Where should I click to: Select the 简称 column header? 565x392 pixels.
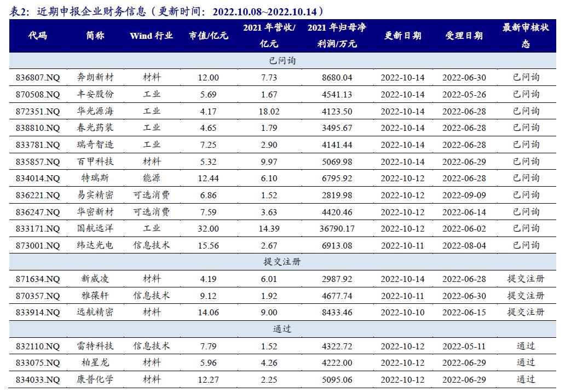point(95,36)
